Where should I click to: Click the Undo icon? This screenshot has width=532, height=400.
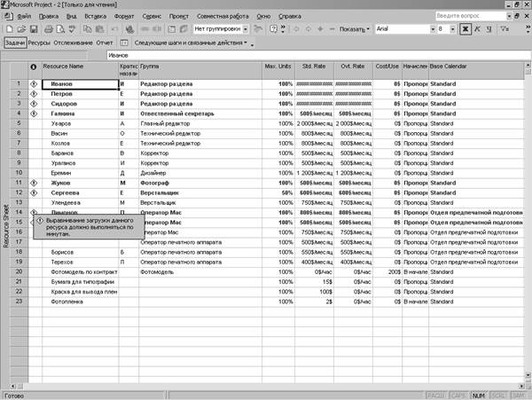pos(114,29)
